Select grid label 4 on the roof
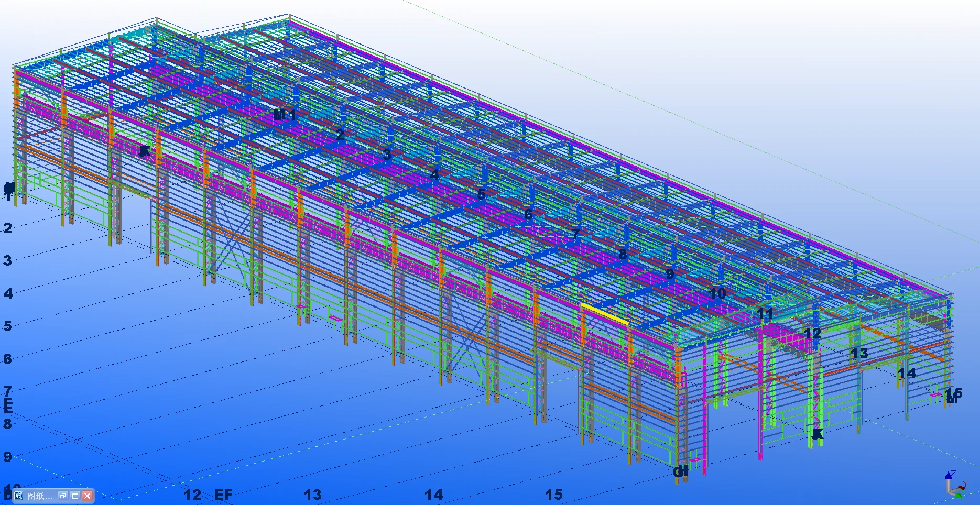The image size is (980, 505). click(x=434, y=174)
